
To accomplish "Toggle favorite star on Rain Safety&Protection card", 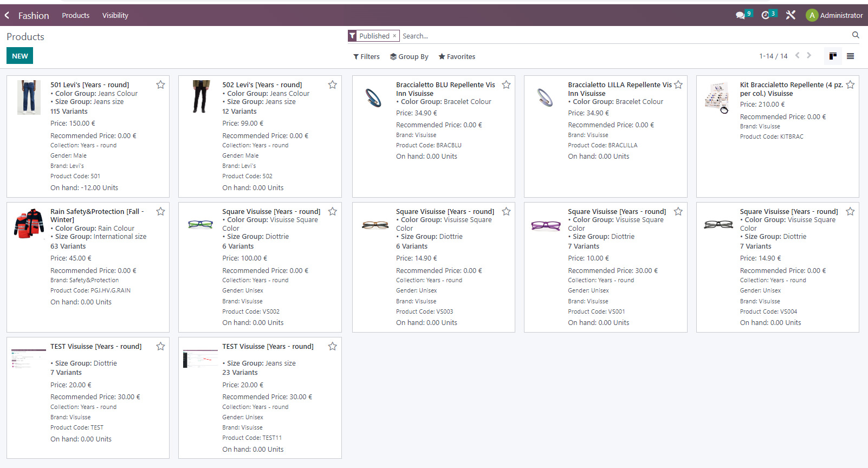I will [160, 212].
